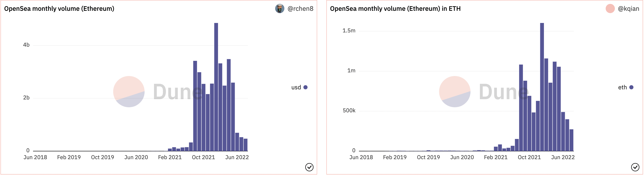Viewport: 644px width, 175px height.
Task: Click "Jun 2020" on the ETH chart axis
Action: pos(462,157)
